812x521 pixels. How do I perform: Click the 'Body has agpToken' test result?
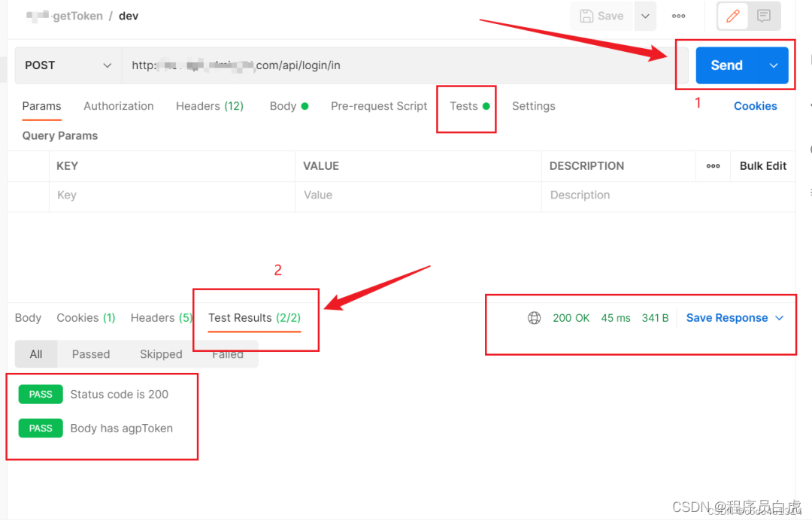pyautogui.click(x=122, y=429)
